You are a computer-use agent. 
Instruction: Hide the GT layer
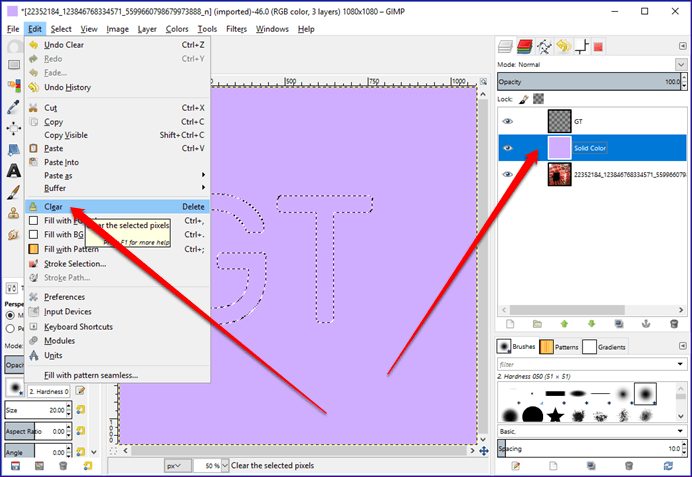[x=508, y=121]
